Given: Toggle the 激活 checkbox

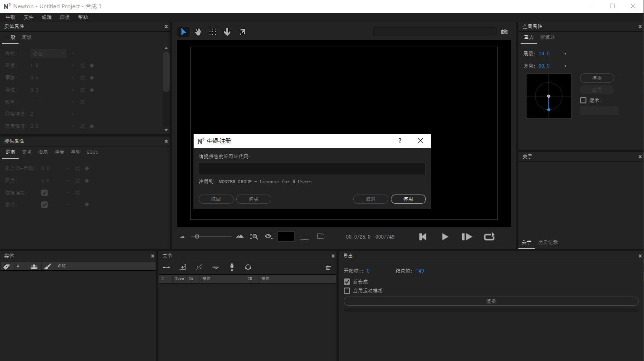Looking at the screenshot, I should point(44,205).
